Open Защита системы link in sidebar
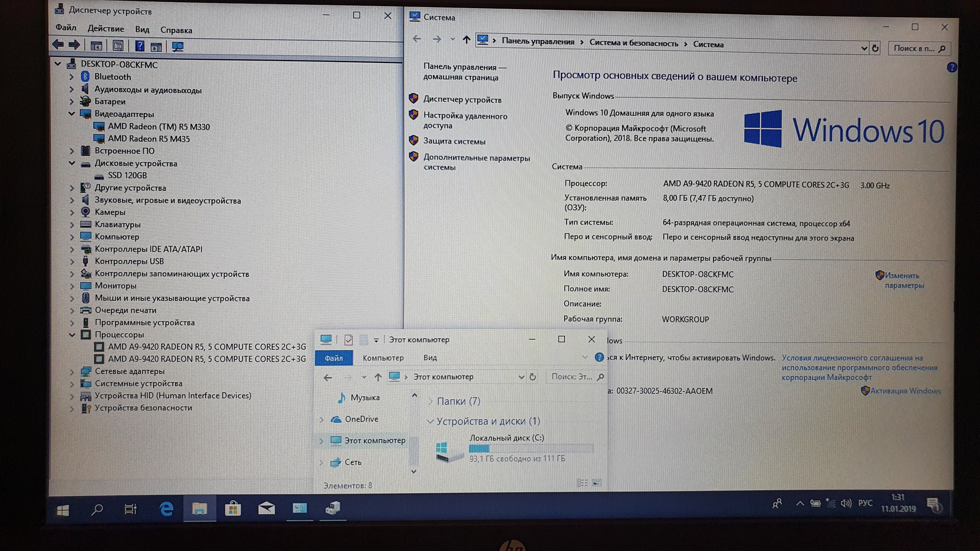 click(x=454, y=142)
